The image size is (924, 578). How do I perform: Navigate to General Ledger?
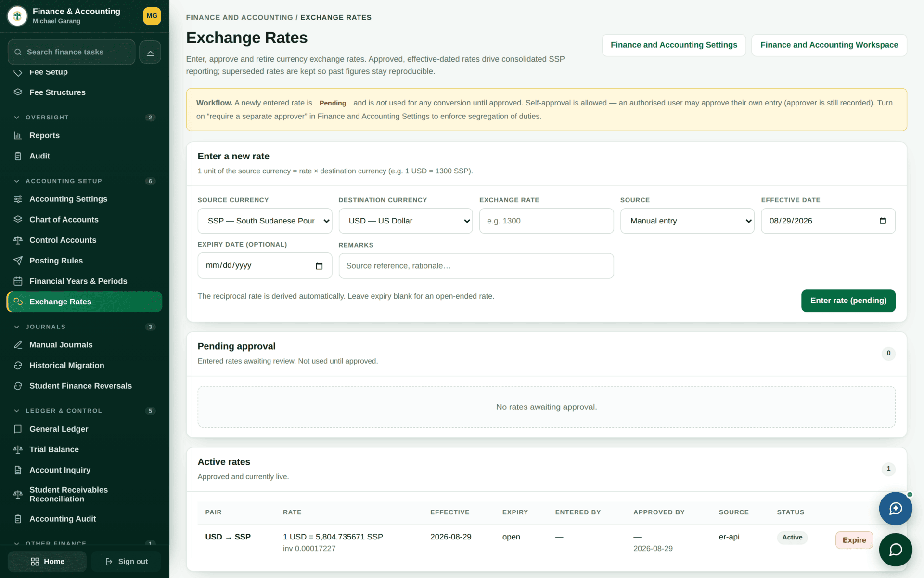click(x=85, y=429)
